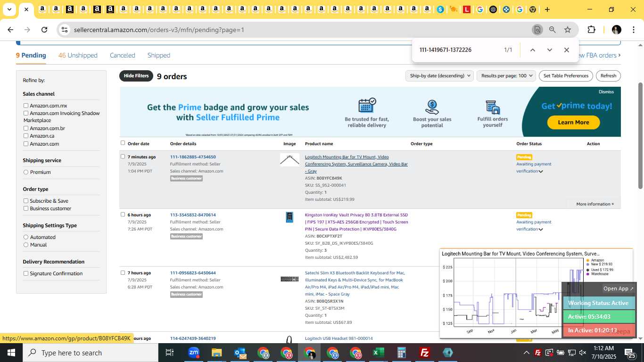Open the find-in-page icon in address bar
Screen dimensions: 644x362
coord(537,30)
